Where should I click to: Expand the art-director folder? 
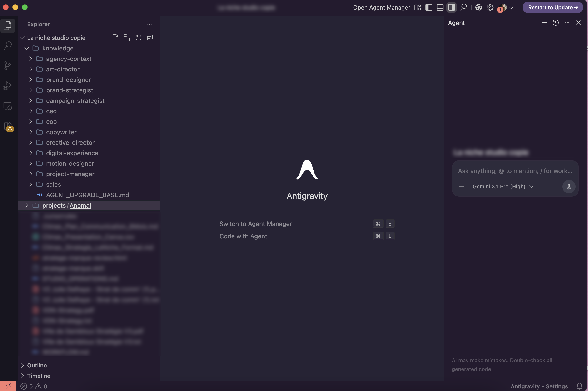tap(30, 69)
